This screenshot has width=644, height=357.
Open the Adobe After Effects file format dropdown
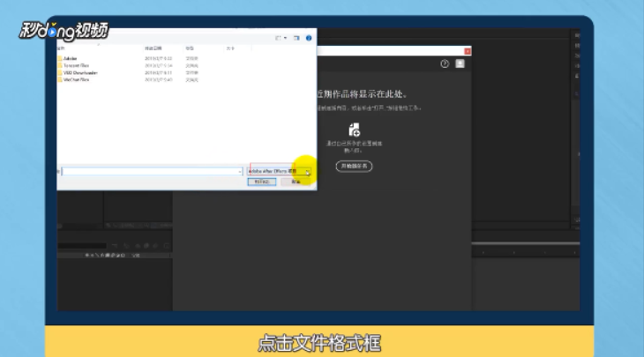click(279, 171)
